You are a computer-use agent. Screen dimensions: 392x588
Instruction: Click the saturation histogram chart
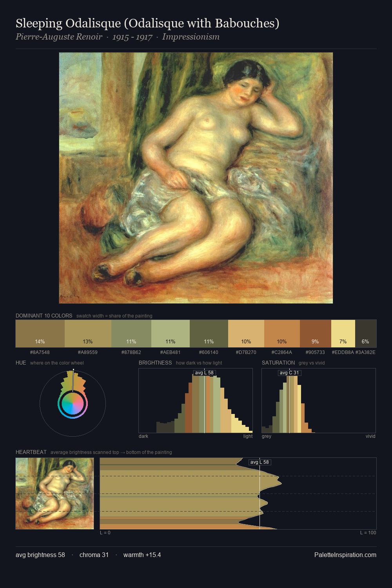[319, 401]
